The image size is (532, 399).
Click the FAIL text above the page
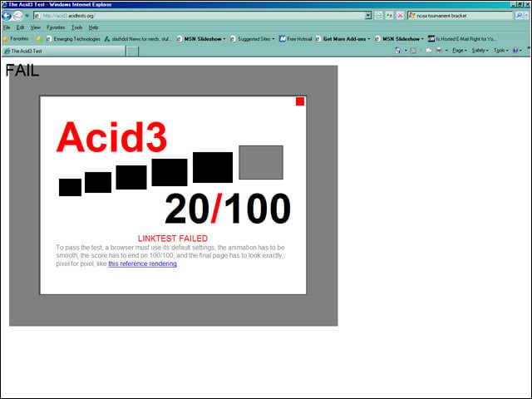coord(22,71)
